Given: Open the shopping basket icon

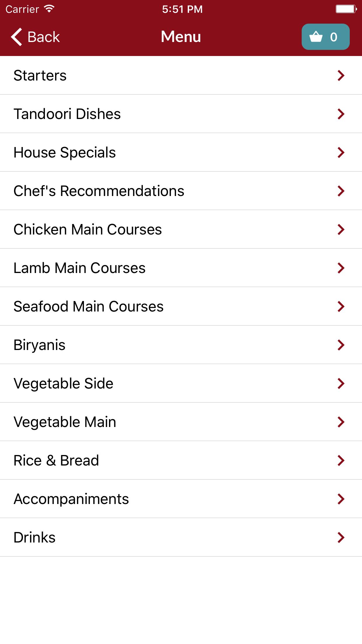Looking at the screenshot, I should [316, 37].
